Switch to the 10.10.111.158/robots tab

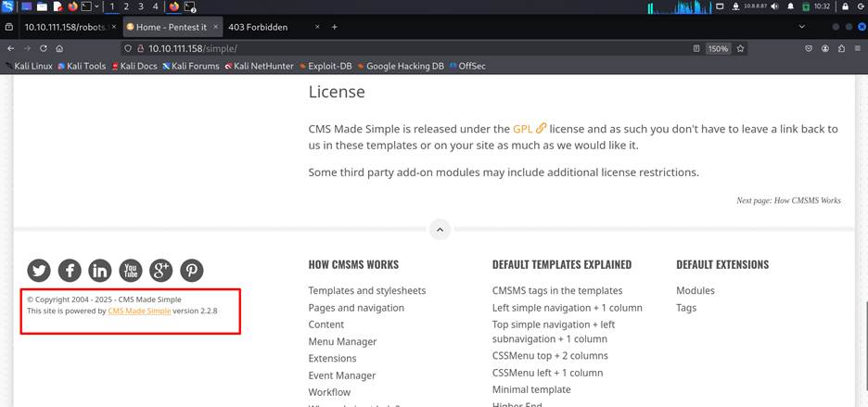pos(63,27)
